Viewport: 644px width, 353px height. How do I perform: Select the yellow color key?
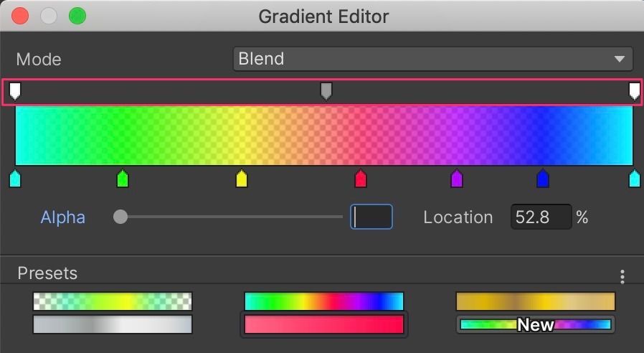click(242, 179)
